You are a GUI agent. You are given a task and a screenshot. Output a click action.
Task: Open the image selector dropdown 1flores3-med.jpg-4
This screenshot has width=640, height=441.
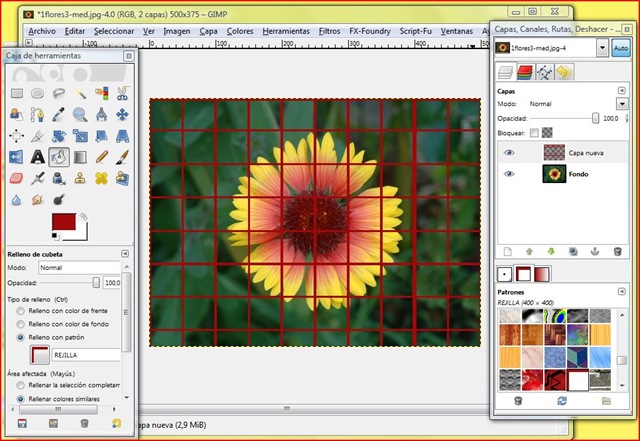(x=601, y=47)
